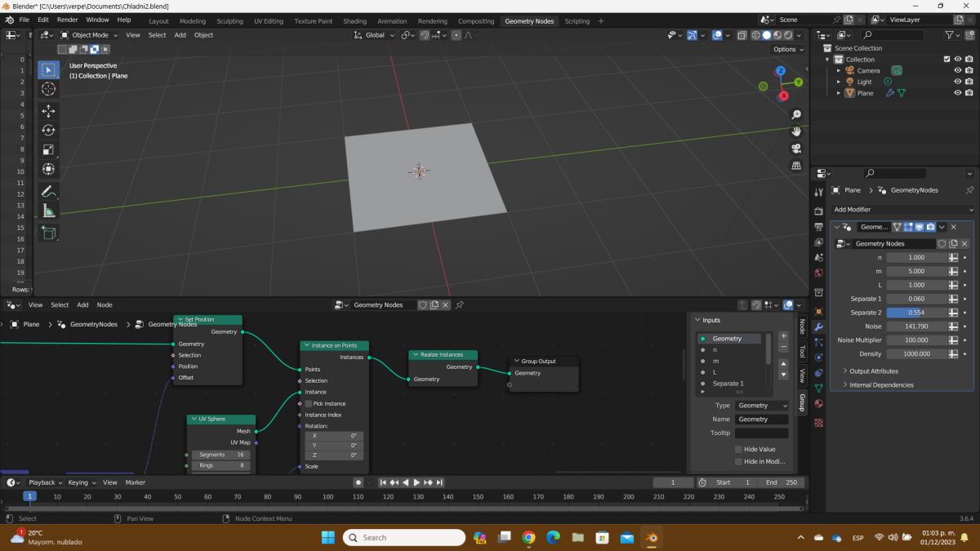This screenshot has width=980, height=551.
Task: Pin the Geometry Nodes node tree
Action: (460, 304)
